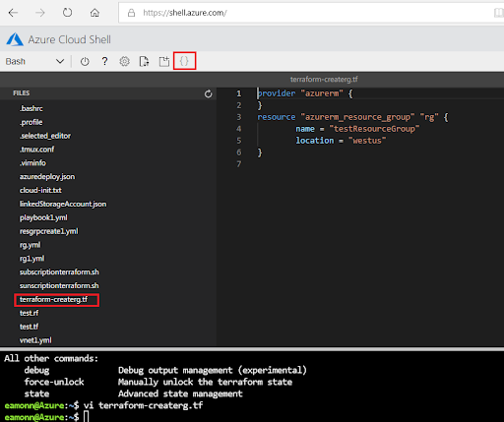Open the editor with the curly braces icon
This screenshot has width=504, height=422.
click(184, 61)
